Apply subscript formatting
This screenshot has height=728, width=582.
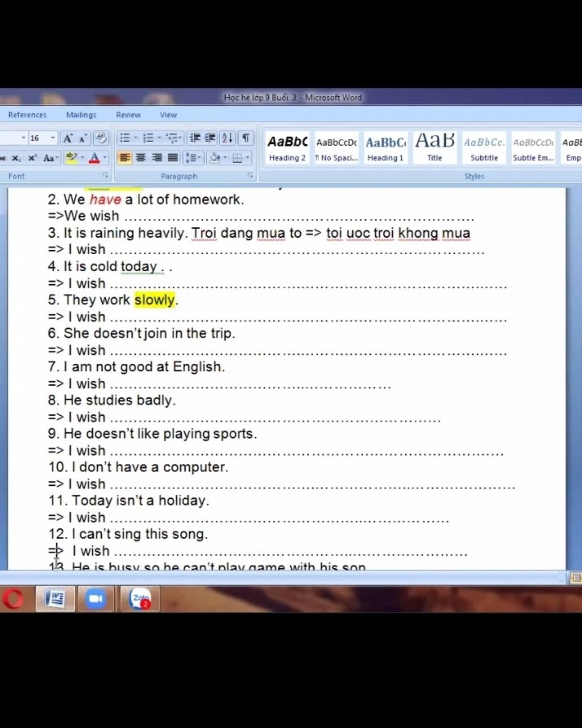coord(16,158)
